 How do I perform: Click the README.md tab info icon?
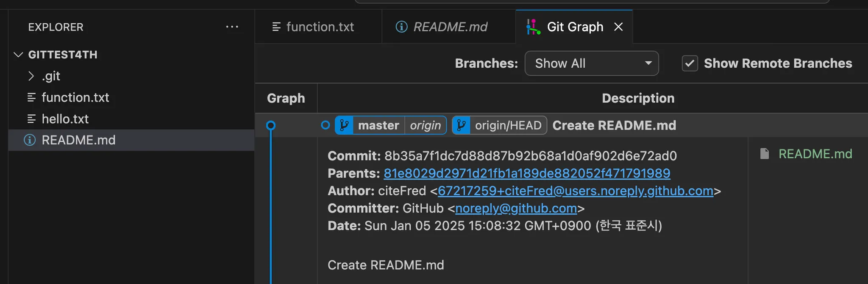(401, 27)
